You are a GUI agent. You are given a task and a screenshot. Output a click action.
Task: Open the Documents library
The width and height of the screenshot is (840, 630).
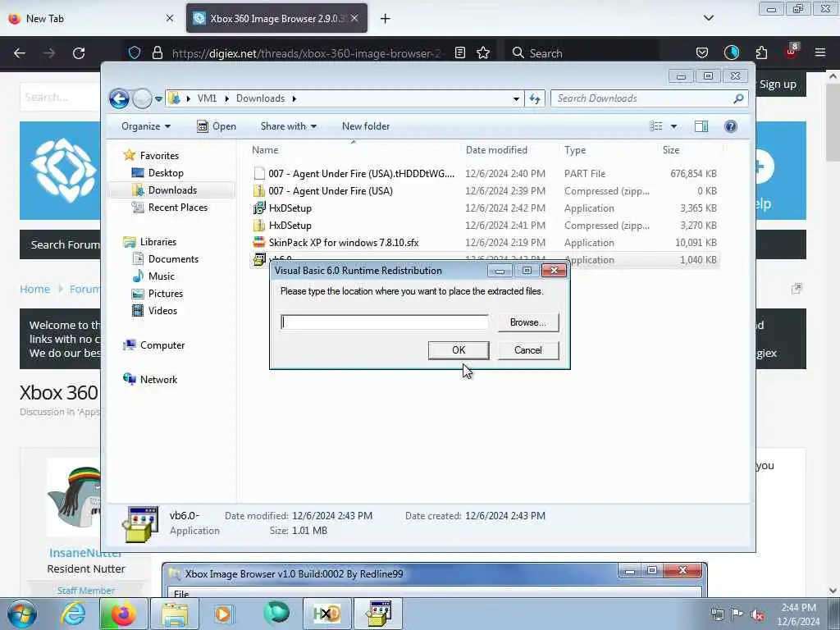point(173,258)
